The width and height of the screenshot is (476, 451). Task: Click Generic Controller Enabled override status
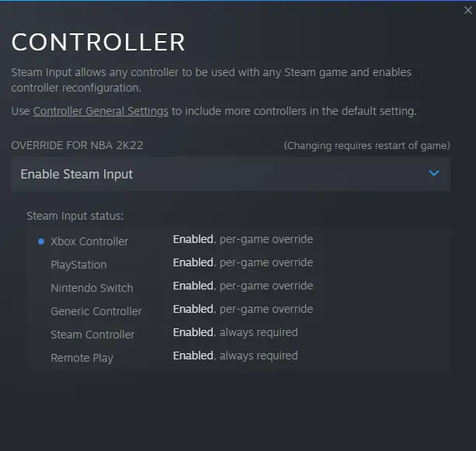pos(243,309)
